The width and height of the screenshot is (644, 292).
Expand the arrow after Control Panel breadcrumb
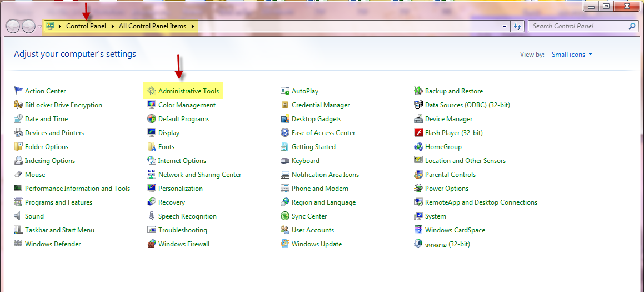[x=113, y=26]
